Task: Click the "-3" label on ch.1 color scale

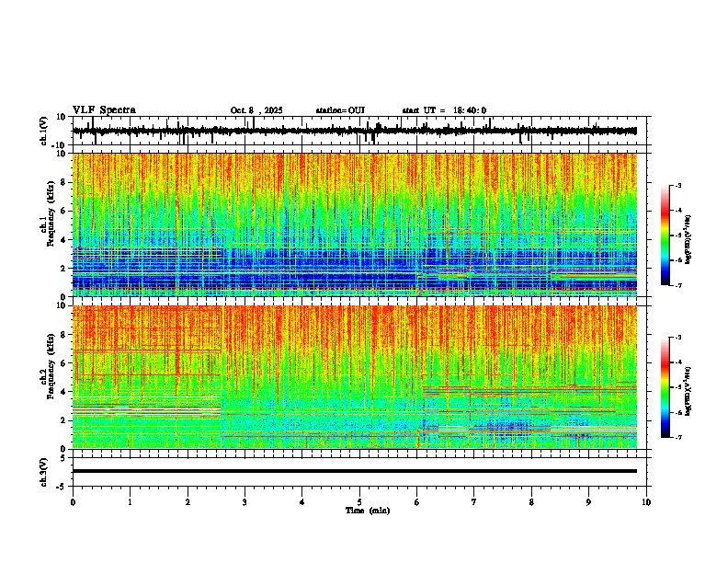Action: tap(677, 185)
